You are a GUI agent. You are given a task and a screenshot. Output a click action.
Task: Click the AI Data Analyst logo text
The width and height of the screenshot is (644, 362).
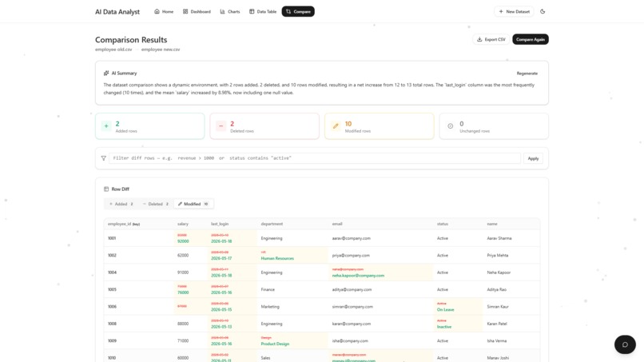[117, 12]
